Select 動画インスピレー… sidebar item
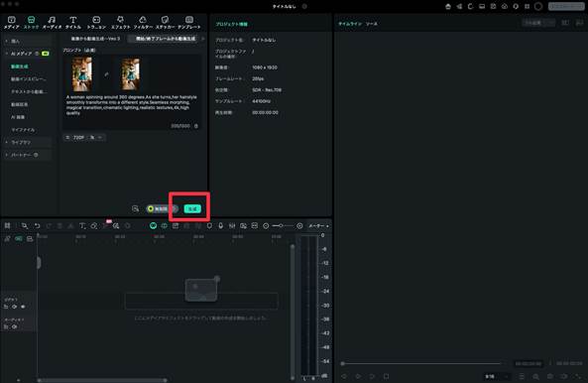Viewport: 588px width, 383px height. pyautogui.click(x=29, y=79)
